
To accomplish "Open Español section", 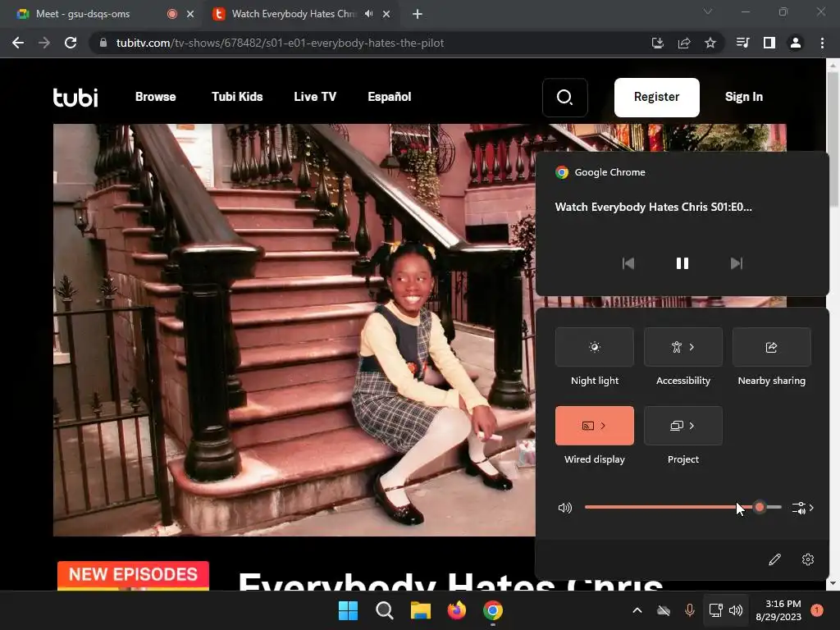I will (x=390, y=97).
